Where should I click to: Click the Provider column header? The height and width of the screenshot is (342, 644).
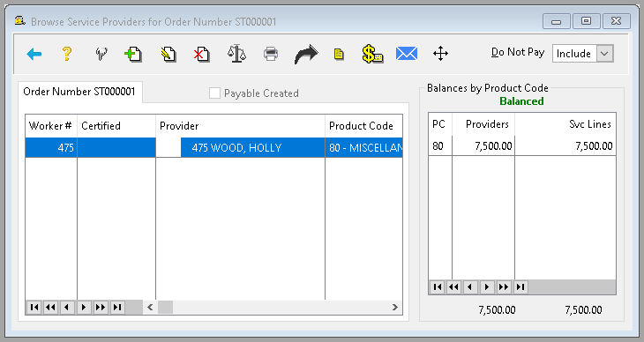coord(240,126)
